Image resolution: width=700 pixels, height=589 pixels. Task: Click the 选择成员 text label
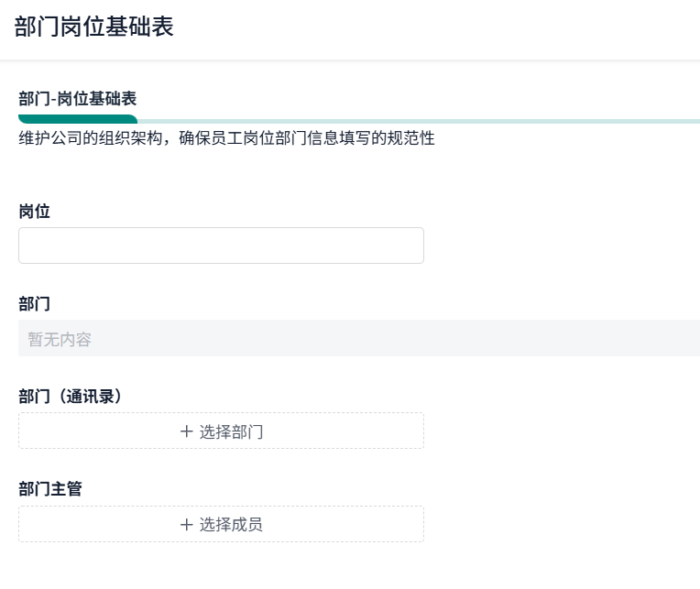coord(232,525)
